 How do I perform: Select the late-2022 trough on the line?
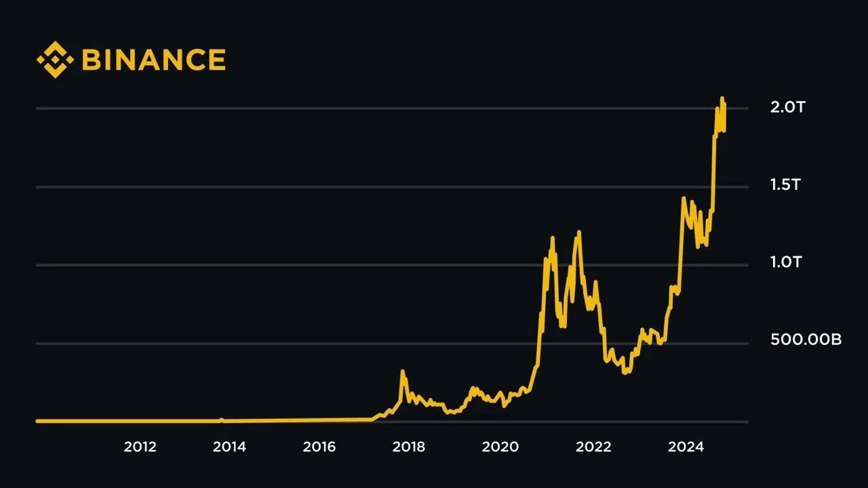pos(625,372)
